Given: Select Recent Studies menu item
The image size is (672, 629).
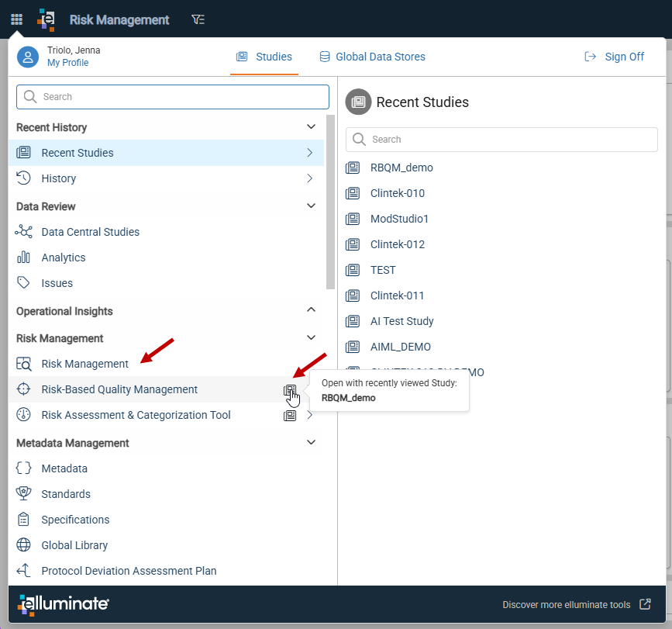Looking at the screenshot, I should tap(166, 153).
